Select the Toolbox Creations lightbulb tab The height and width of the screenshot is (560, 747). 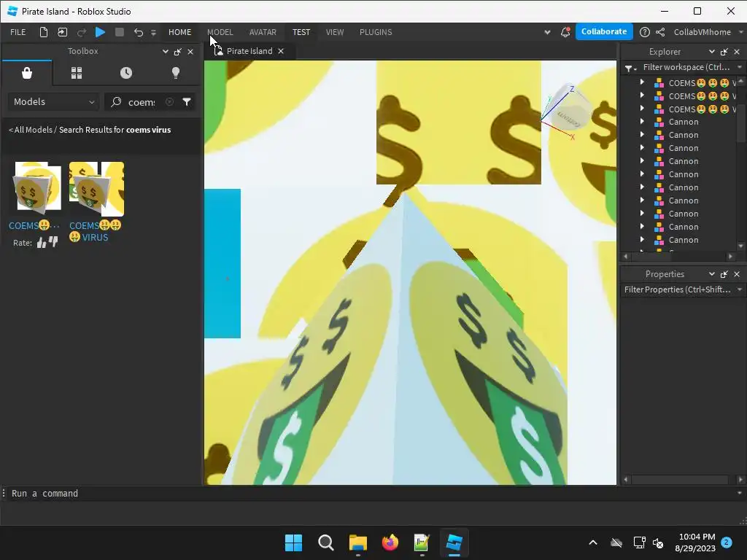point(176,73)
